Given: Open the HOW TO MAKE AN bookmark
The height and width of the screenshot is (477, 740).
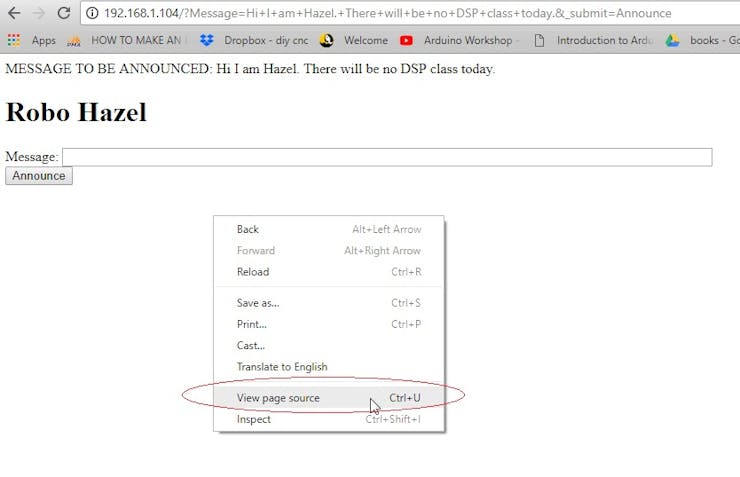Looking at the screenshot, I should [x=136, y=41].
